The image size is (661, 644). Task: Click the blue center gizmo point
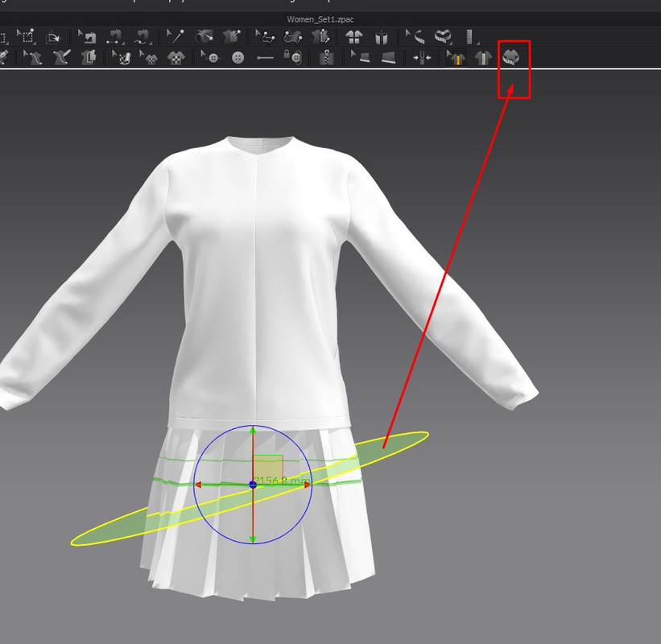[x=253, y=485]
